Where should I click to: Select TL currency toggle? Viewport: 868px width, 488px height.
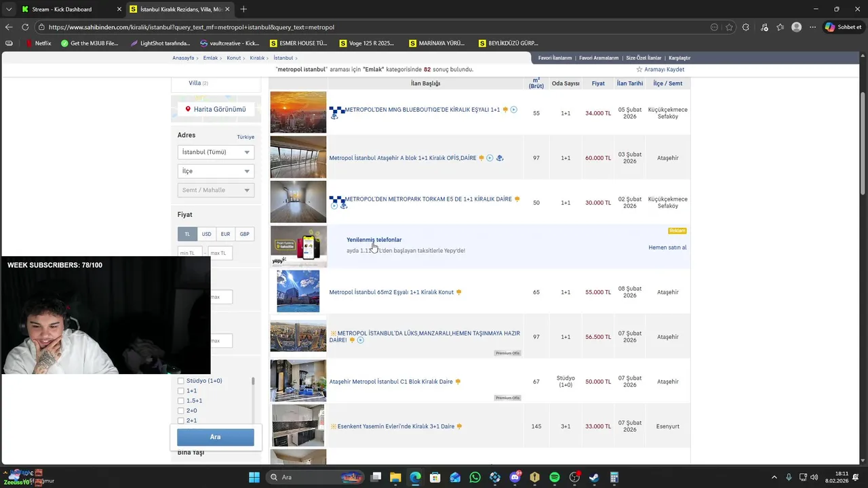187,234
